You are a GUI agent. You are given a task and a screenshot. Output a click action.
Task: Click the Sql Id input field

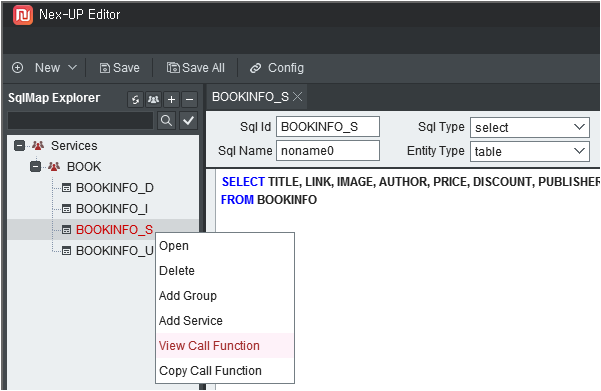click(x=328, y=126)
